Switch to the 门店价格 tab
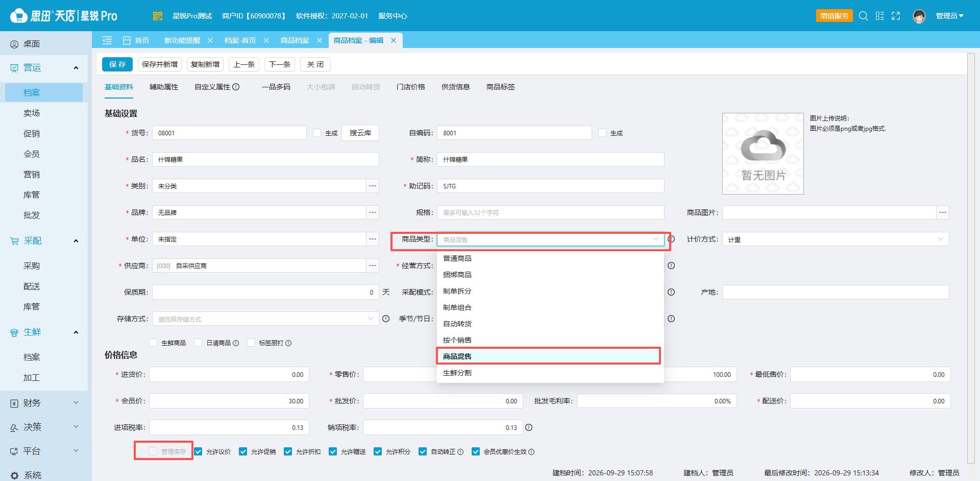 [x=411, y=87]
